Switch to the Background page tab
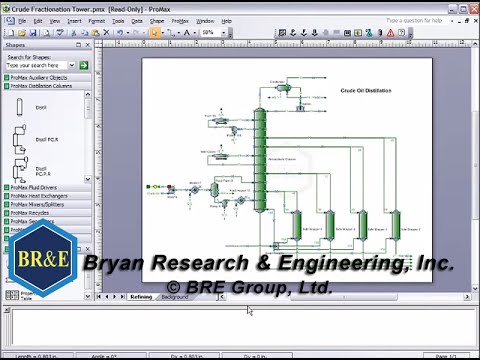The width and height of the screenshot is (480, 360). [x=175, y=297]
